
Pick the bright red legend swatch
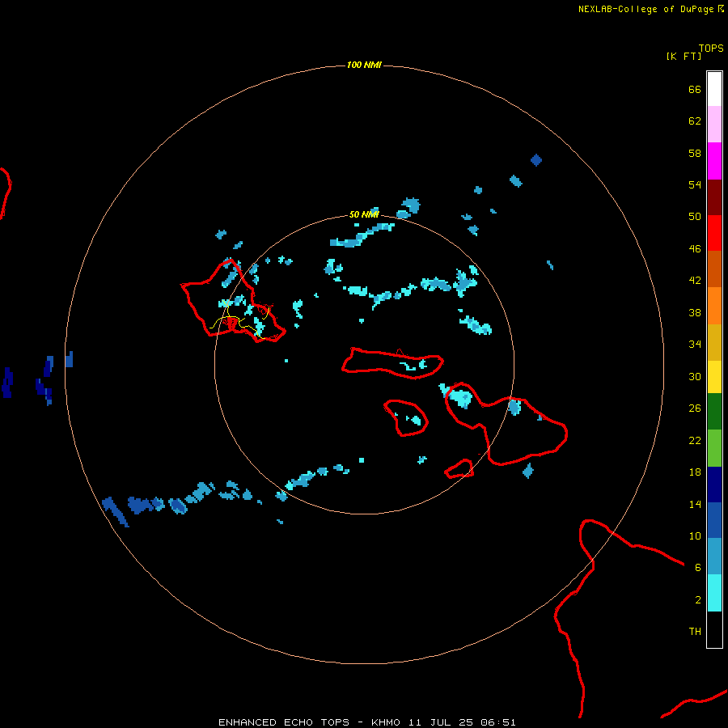click(x=714, y=233)
